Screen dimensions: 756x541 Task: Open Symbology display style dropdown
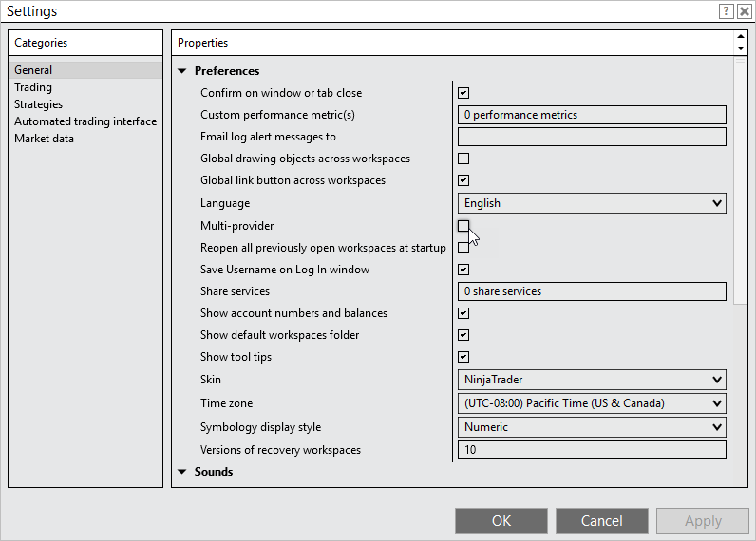[592, 427]
